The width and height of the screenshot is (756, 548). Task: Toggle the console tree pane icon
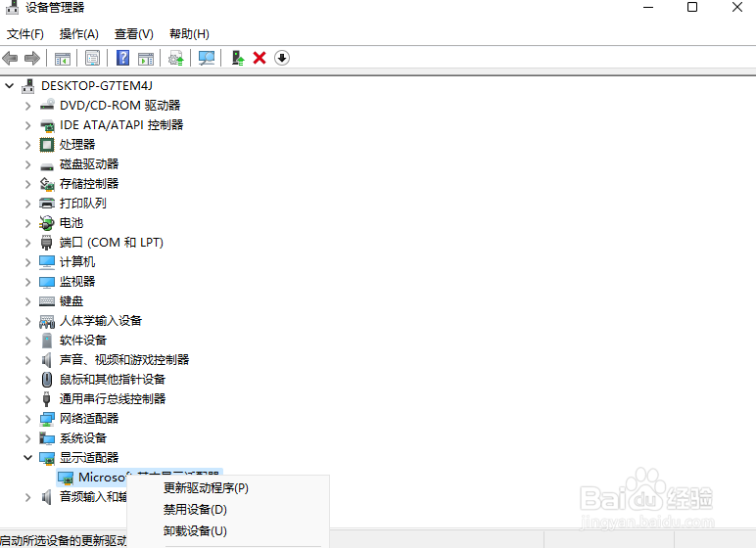tap(63, 59)
